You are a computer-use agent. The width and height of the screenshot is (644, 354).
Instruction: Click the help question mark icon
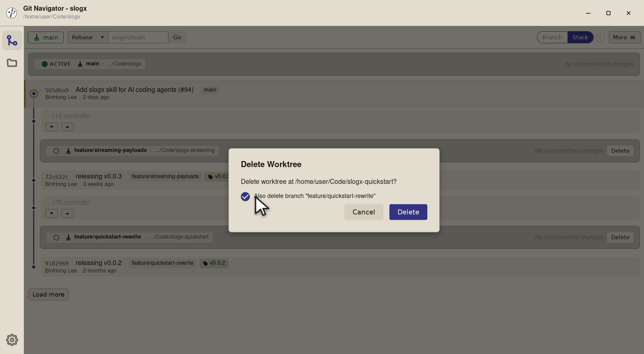coord(600,37)
